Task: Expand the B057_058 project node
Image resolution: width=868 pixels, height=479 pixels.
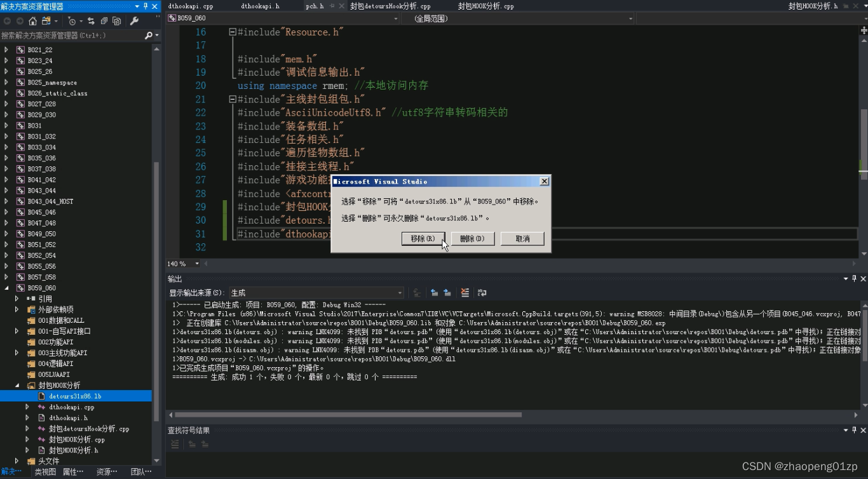Action: 6,277
